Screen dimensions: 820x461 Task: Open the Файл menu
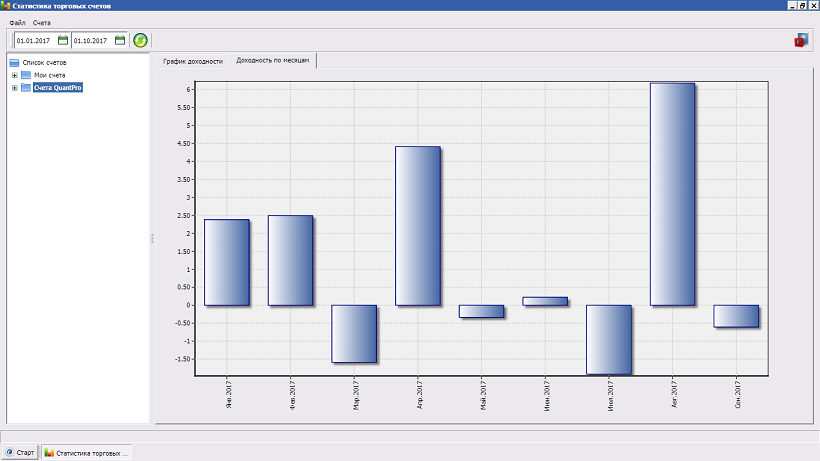pos(17,22)
